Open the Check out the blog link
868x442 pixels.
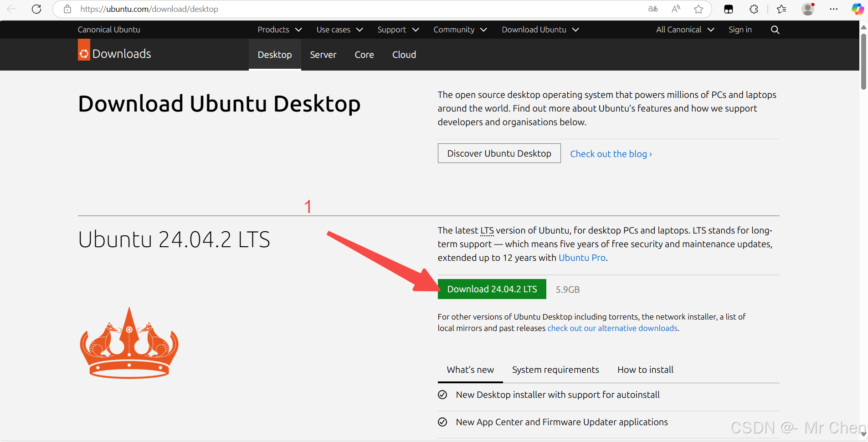611,154
